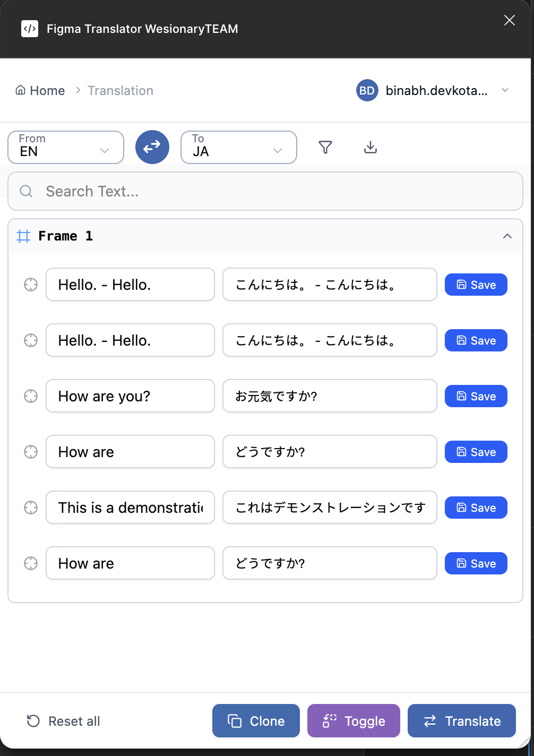The width and height of the screenshot is (534, 756).
Task: Click the BD user avatar
Action: (367, 90)
